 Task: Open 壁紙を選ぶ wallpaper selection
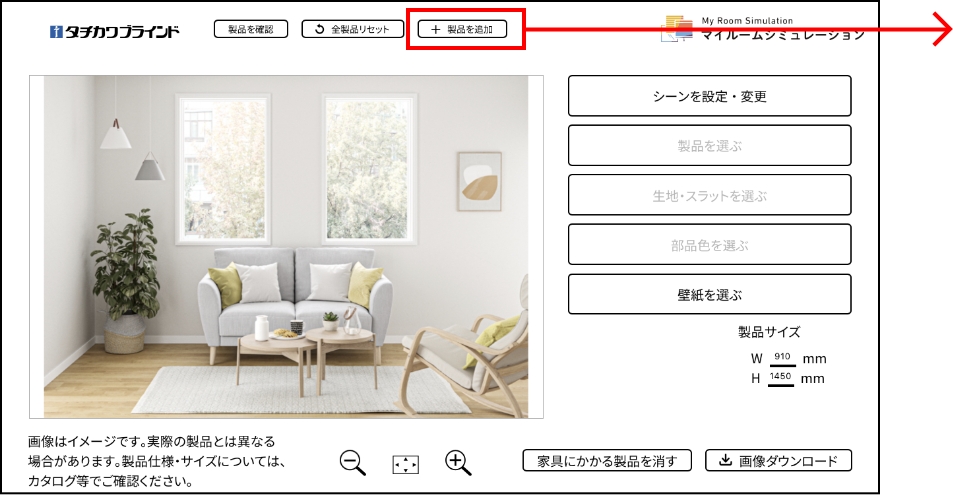click(x=709, y=294)
